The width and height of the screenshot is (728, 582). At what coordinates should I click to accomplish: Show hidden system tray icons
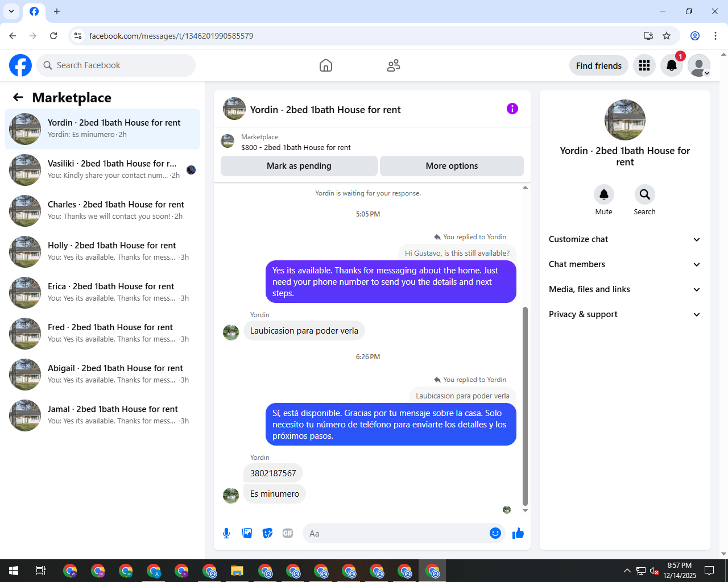627,571
